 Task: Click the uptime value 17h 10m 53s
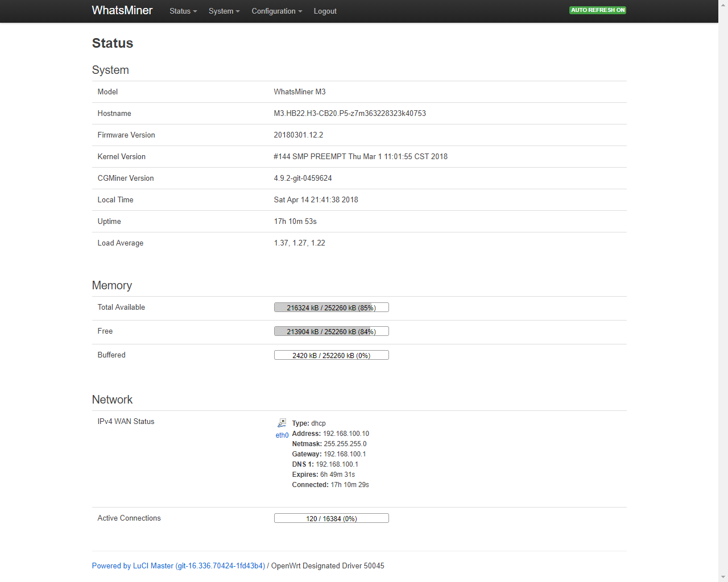pos(295,221)
